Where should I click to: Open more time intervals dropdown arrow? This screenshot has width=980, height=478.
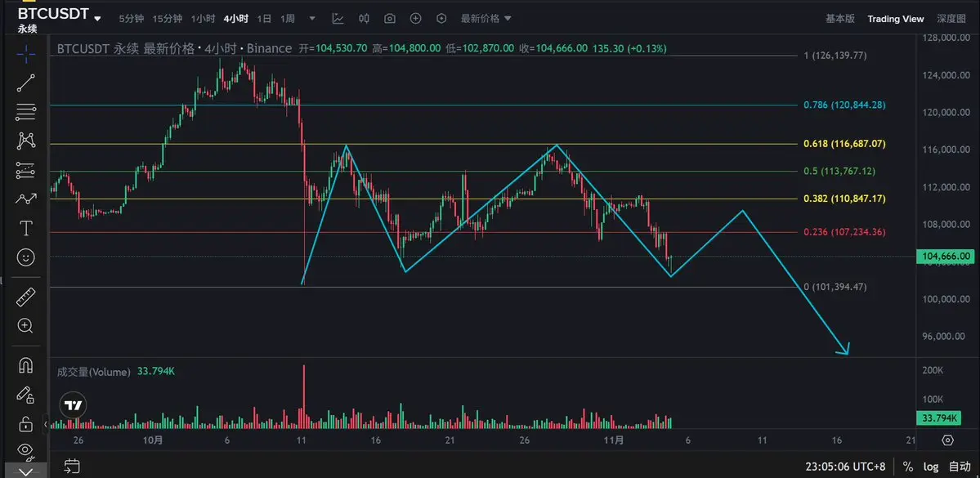coord(312,19)
